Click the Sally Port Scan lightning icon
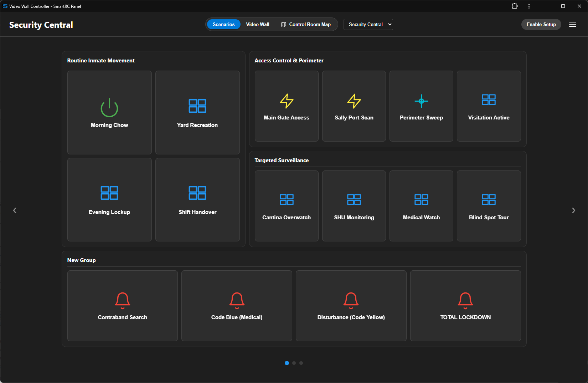Viewport: 588px width, 383px height. [x=354, y=101]
